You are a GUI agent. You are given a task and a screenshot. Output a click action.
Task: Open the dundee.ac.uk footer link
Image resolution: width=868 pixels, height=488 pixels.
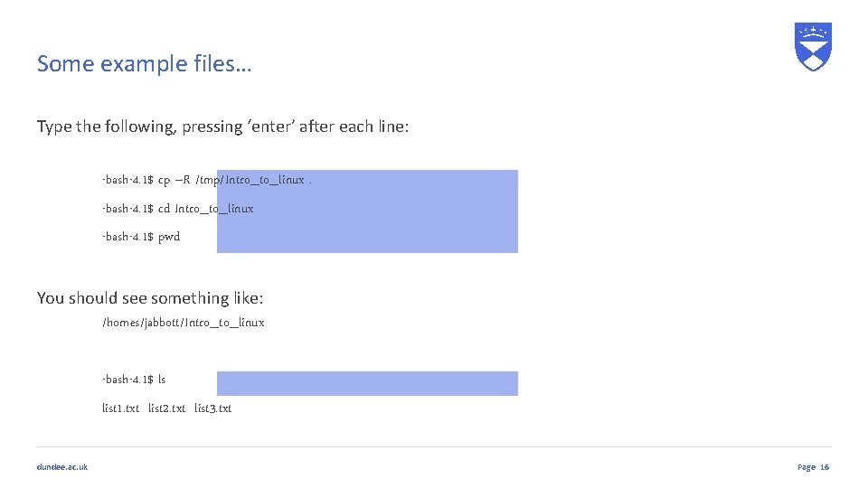62,467
